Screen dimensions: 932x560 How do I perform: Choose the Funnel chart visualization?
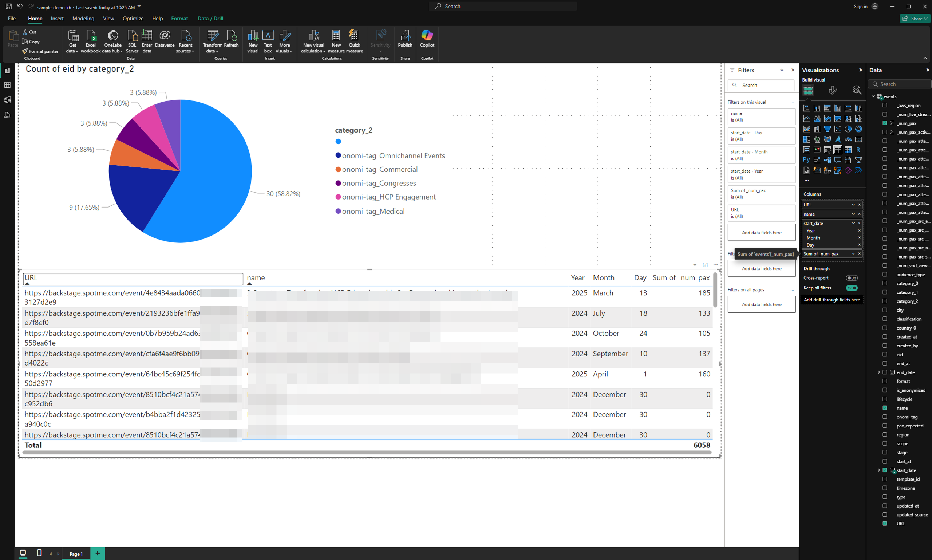[827, 129]
